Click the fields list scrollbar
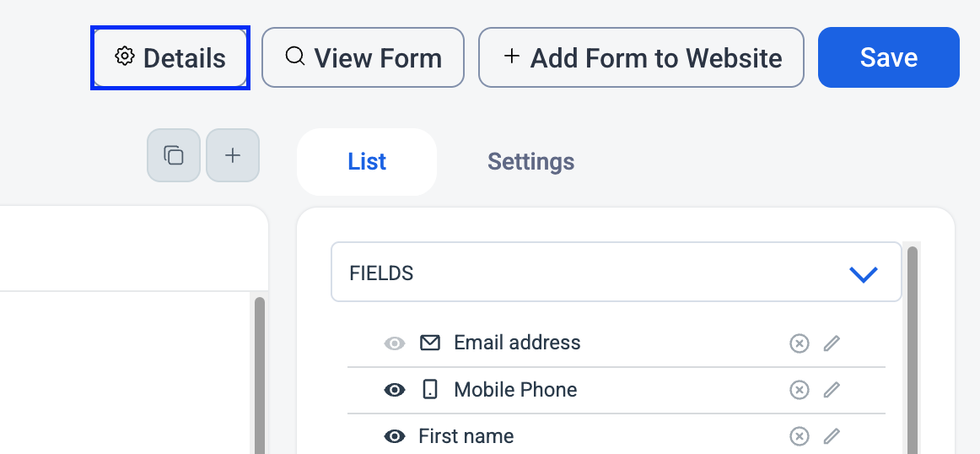 coord(912,350)
